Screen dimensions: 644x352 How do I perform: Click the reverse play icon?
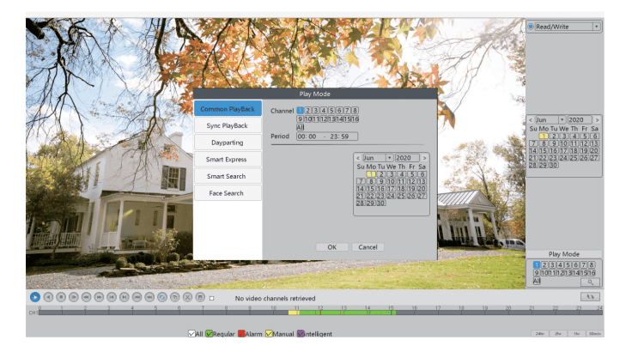click(48, 297)
